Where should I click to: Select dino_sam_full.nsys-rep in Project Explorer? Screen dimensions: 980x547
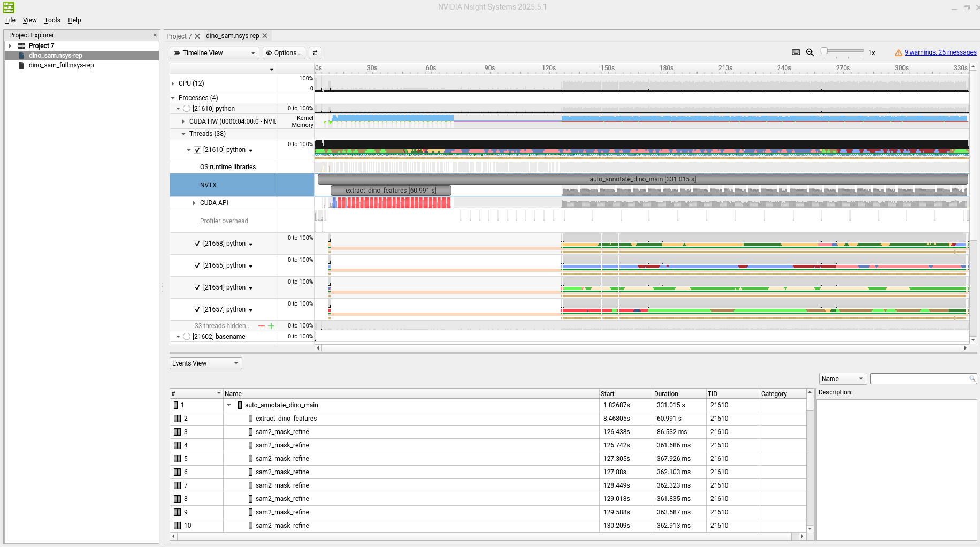pyautogui.click(x=61, y=65)
